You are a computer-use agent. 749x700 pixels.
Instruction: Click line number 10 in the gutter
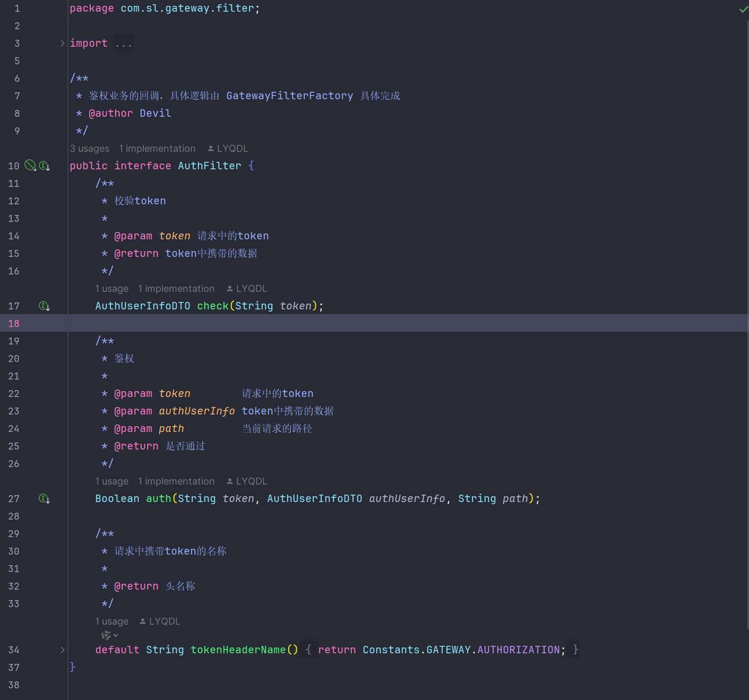click(x=14, y=166)
